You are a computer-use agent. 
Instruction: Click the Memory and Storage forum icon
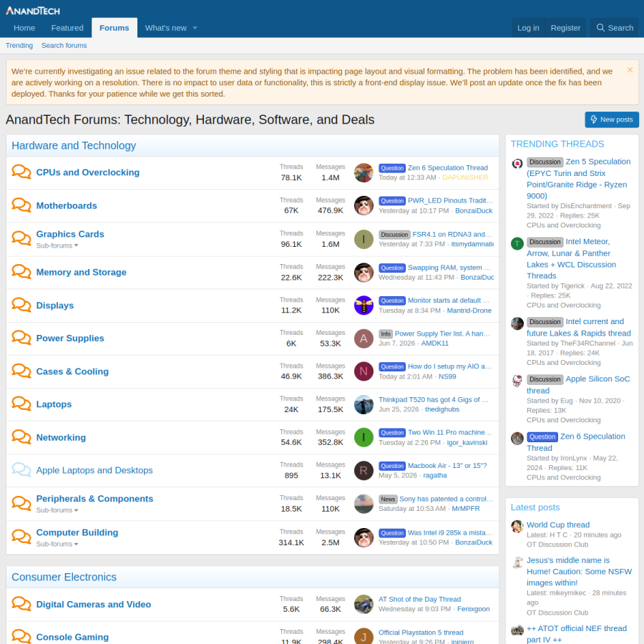pyautogui.click(x=21, y=272)
